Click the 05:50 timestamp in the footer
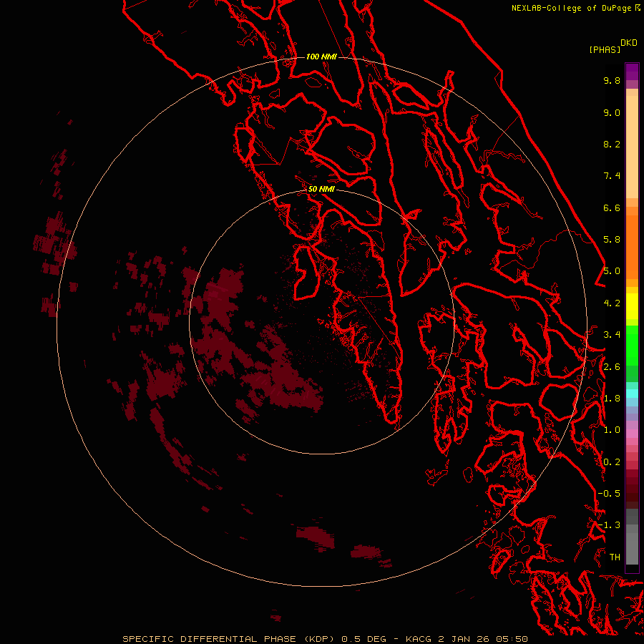This screenshot has width=644, height=644. click(512, 639)
